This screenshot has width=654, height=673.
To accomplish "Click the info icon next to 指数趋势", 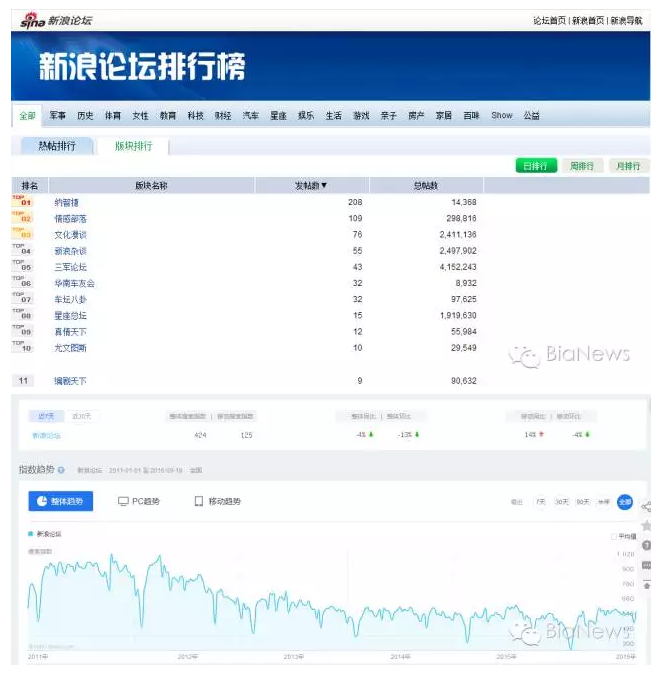I will coord(61,470).
